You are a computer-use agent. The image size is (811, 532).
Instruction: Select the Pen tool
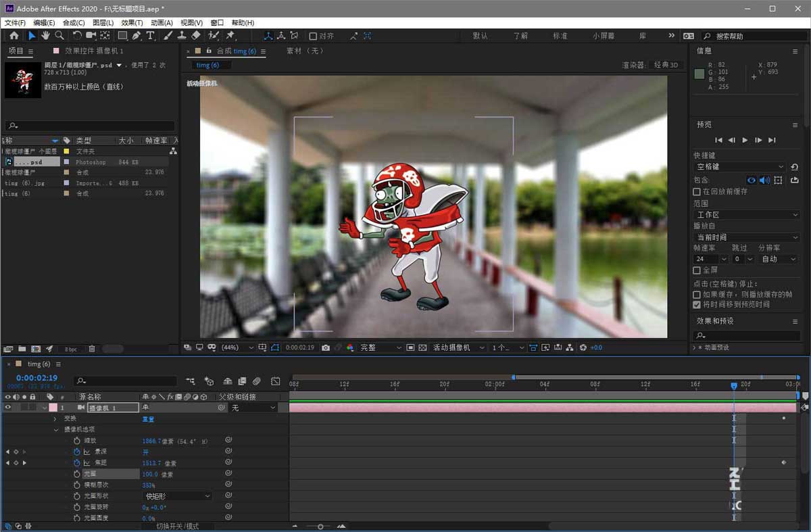tap(137, 36)
